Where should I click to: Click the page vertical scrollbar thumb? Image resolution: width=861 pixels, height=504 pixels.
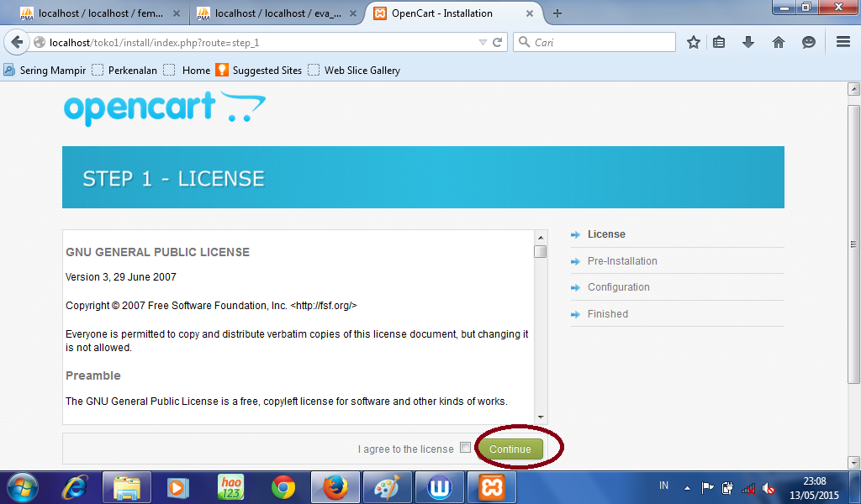tap(853, 244)
